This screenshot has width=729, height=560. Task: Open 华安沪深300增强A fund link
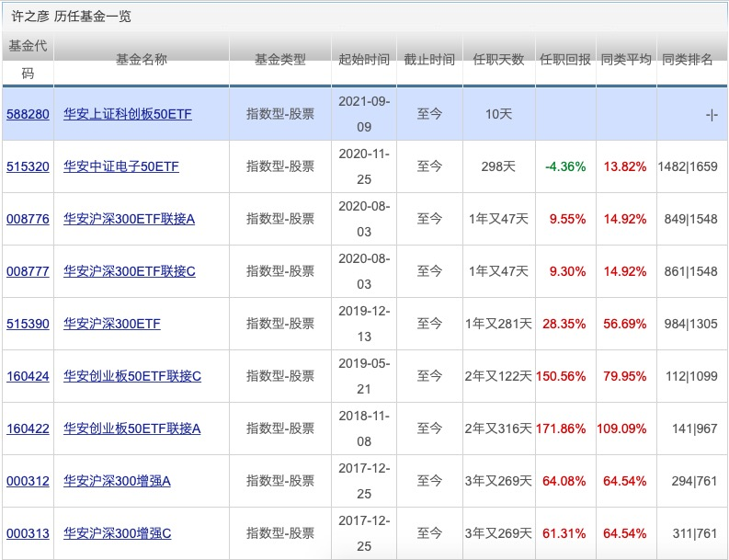[117, 482]
